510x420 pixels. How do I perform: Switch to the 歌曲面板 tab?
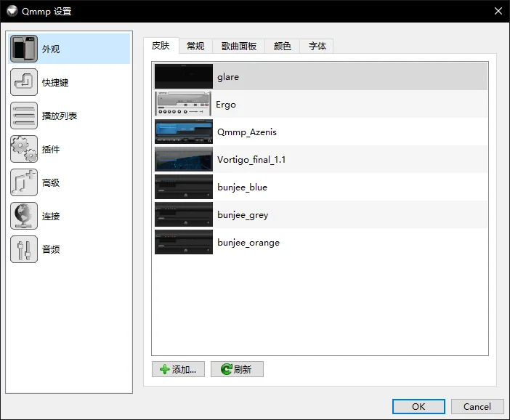tap(239, 47)
